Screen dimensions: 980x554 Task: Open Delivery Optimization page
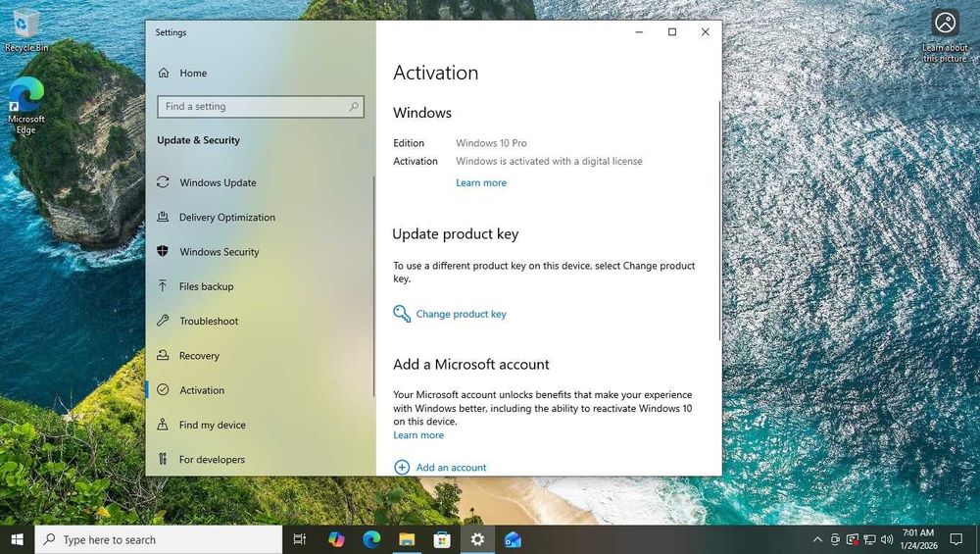pyautogui.click(x=227, y=217)
